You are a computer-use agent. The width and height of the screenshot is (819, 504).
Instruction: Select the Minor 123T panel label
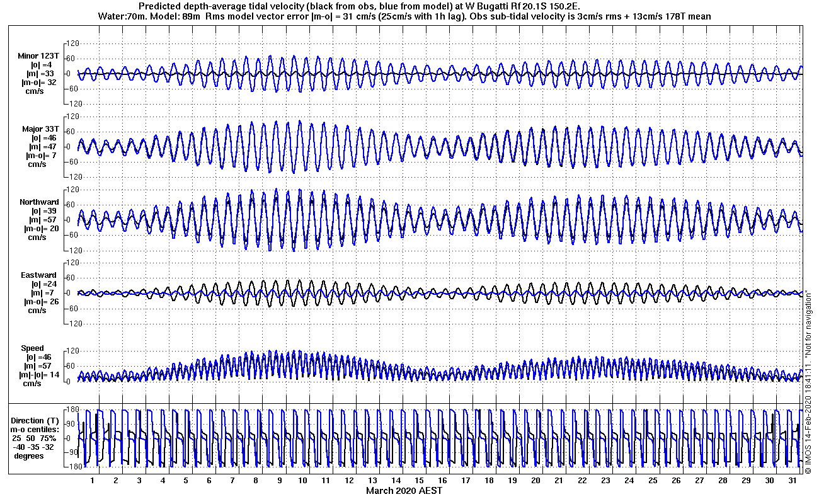pos(38,56)
